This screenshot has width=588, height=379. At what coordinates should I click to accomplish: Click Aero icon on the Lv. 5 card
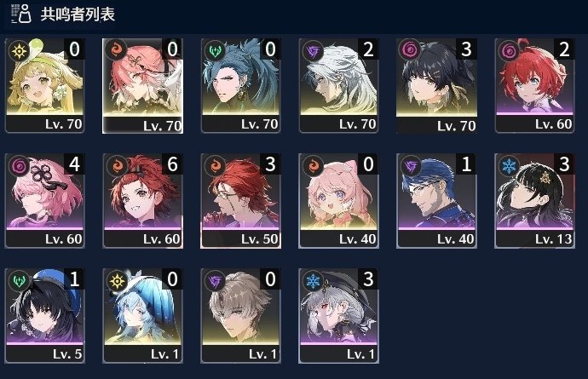[x=19, y=280]
